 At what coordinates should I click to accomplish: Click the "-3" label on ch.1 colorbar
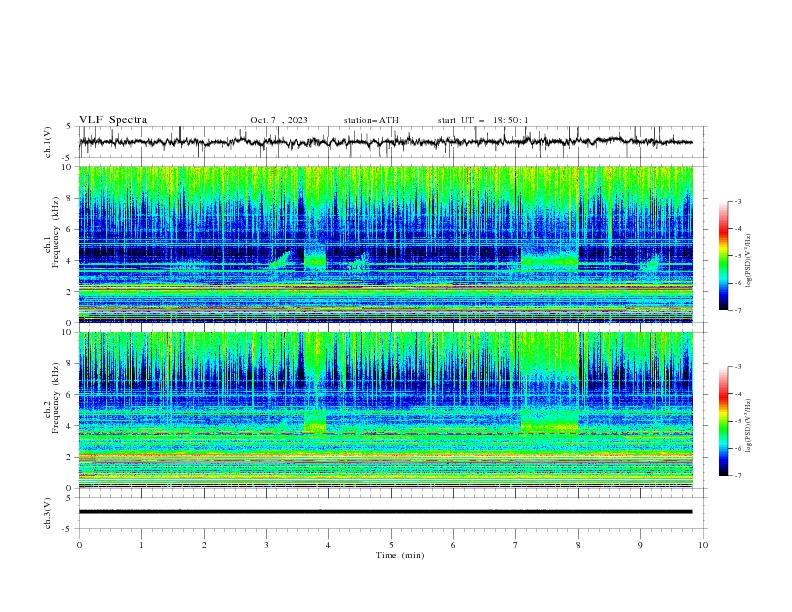point(737,201)
